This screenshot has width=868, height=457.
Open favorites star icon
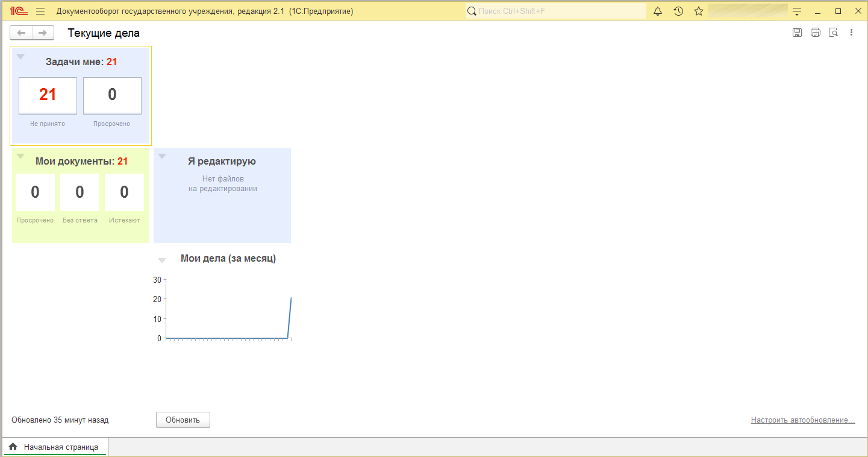(699, 11)
